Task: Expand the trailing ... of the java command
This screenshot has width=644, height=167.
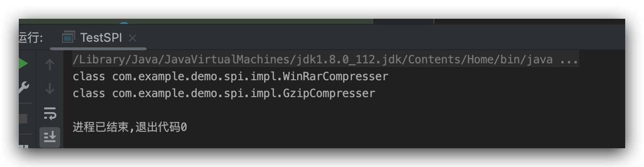Action: point(569,60)
